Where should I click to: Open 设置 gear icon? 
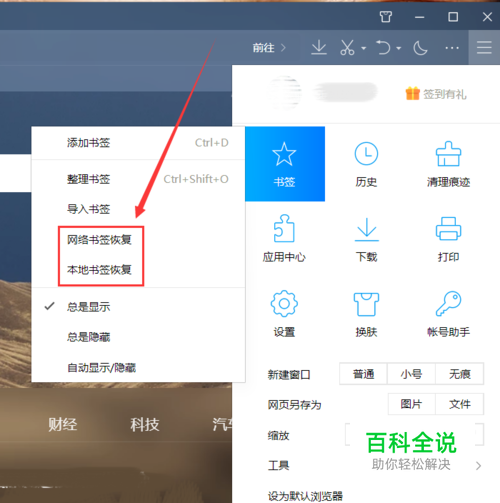point(284,304)
